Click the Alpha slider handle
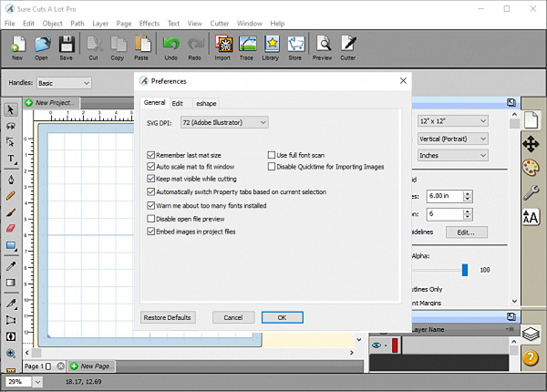The height and width of the screenshot is (392, 547). pos(464,270)
